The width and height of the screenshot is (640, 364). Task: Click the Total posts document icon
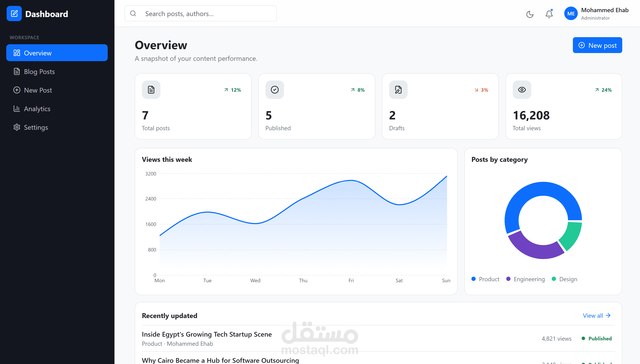(151, 90)
